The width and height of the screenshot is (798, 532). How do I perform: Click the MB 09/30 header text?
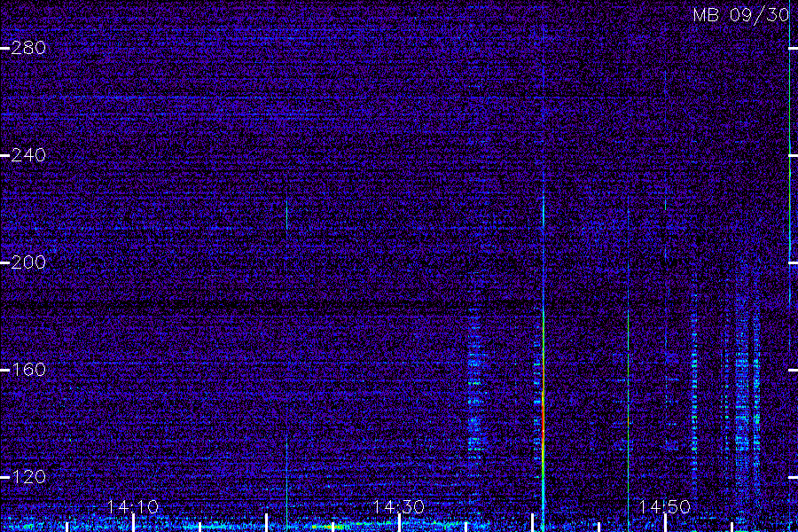pos(741,15)
